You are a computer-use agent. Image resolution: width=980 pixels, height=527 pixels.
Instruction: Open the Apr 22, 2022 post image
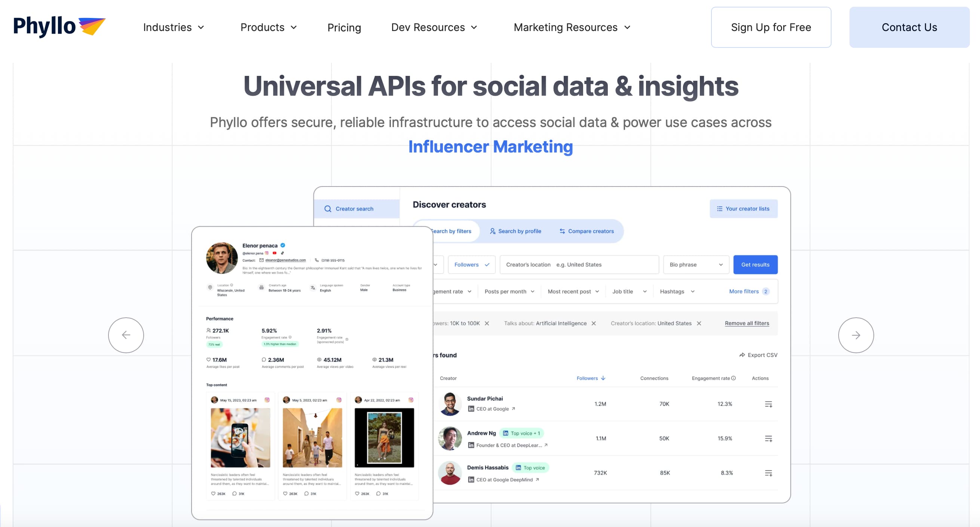[x=384, y=438]
